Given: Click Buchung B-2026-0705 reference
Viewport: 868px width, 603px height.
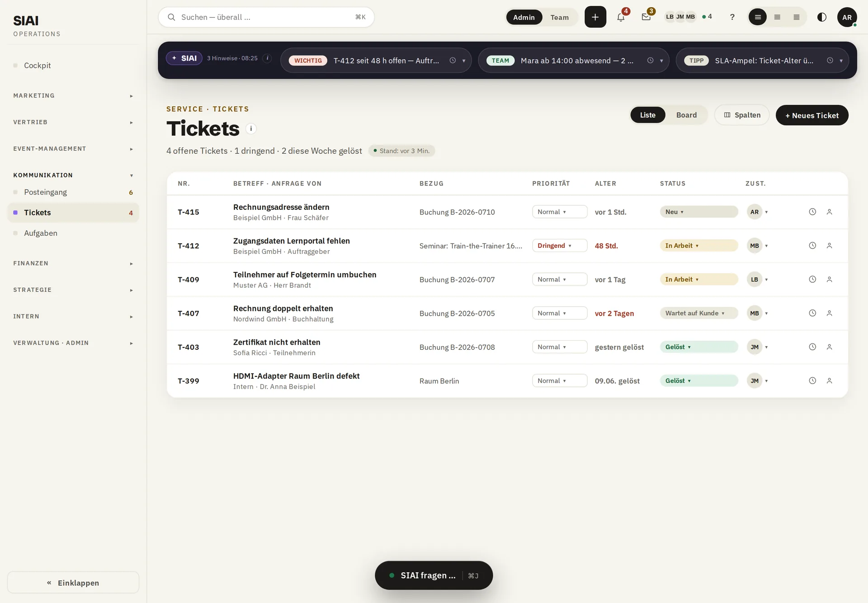Looking at the screenshot, I should (x=457, y=313).
